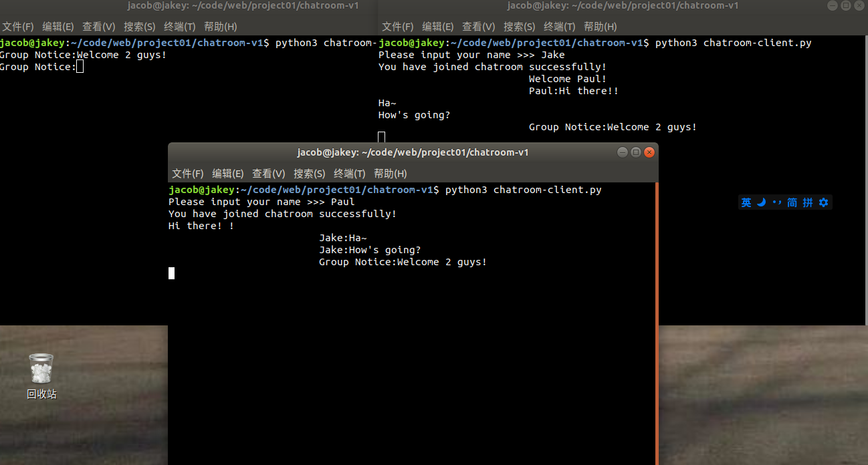868x465 pixels.
Task: Click the title bar of the front terminal window
Action: coord(413,152)
